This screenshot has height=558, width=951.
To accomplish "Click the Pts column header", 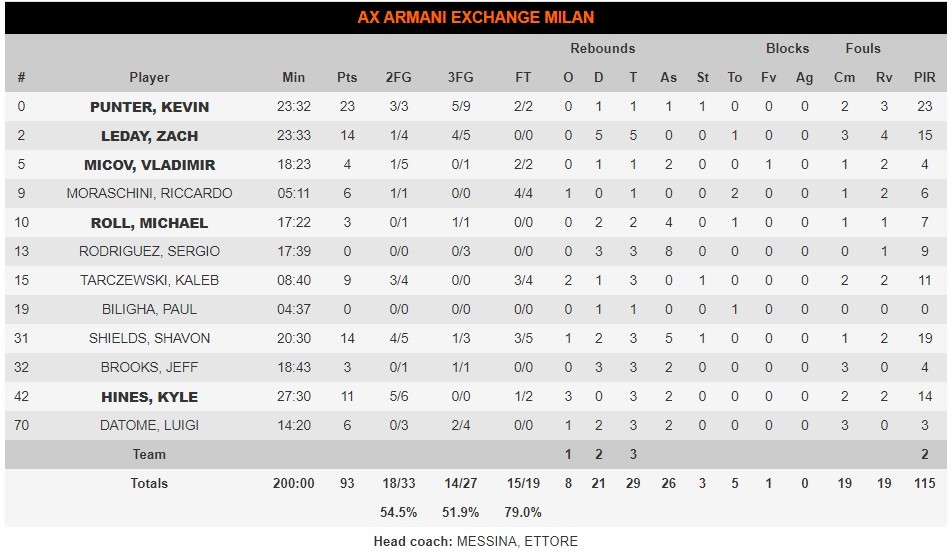I will (x=347, y=78).
